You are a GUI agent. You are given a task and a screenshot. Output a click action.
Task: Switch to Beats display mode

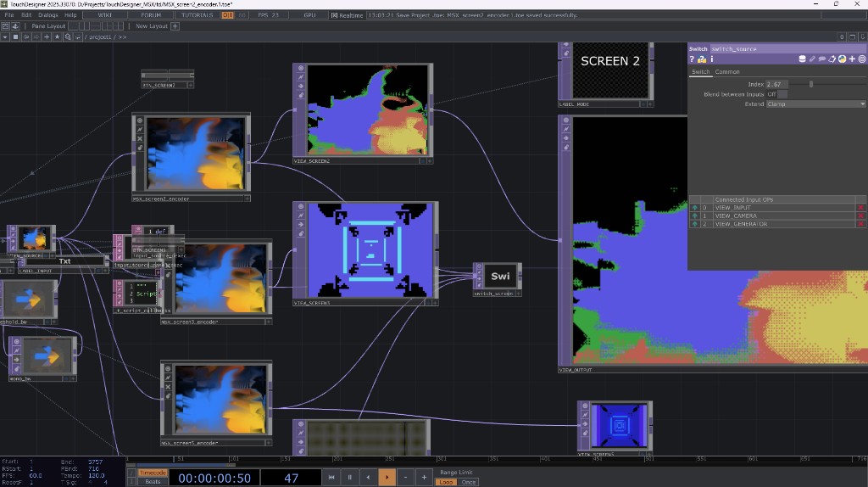click(x=153, y=482)
